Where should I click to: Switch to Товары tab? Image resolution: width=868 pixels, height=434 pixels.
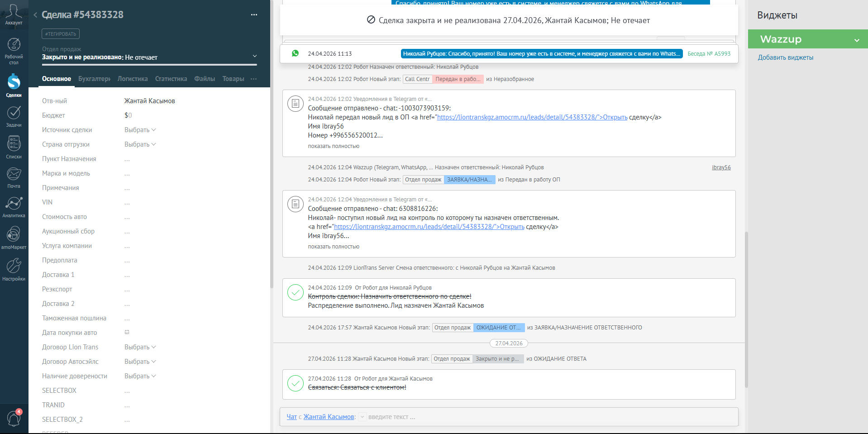pyautogui.click(x=233, y=79)
